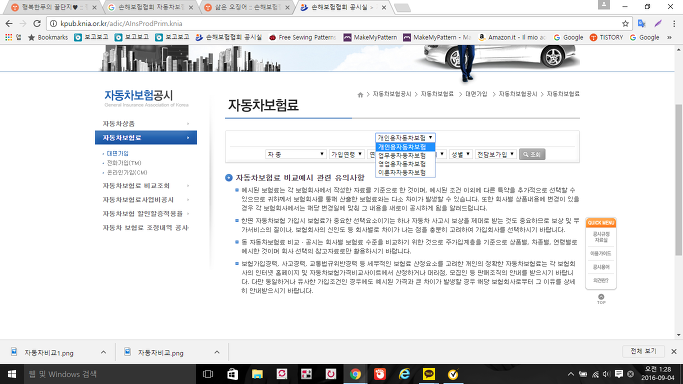Open menu for download 자동차비교1.png

click(103, 352)
